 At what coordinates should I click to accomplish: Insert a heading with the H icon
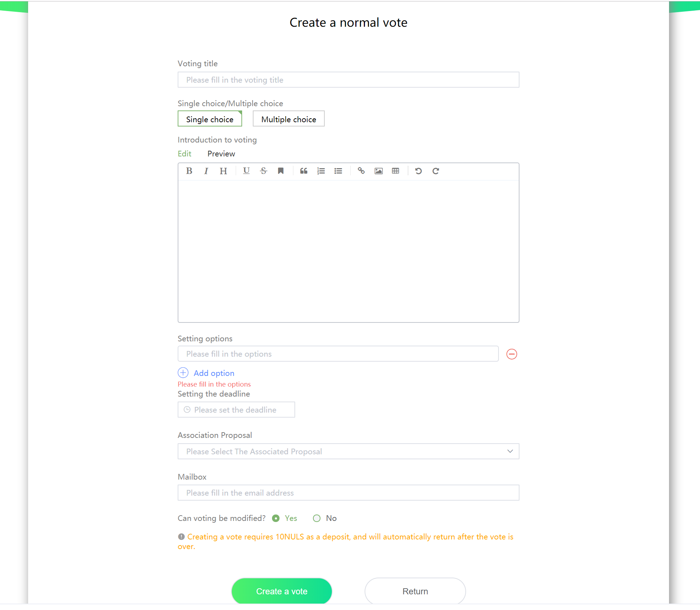click(x=223, y=171)
